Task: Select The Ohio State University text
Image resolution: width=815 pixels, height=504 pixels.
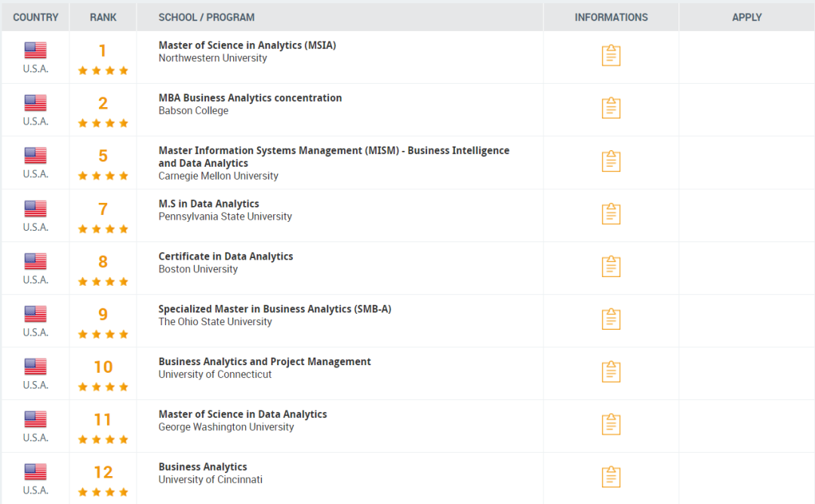Action: pyautogui.click(x=215, y=321)
